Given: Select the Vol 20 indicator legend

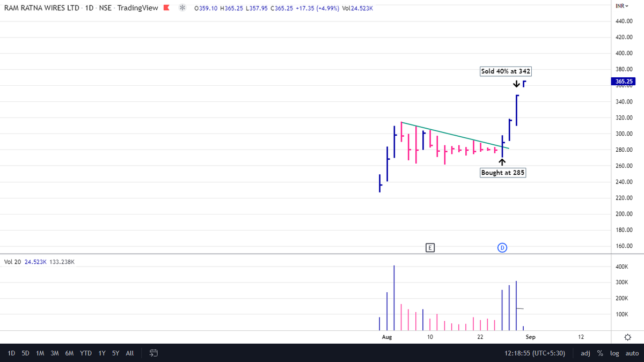Looking at the screenshot, I should pyautogui.click(x=13, y=262).
